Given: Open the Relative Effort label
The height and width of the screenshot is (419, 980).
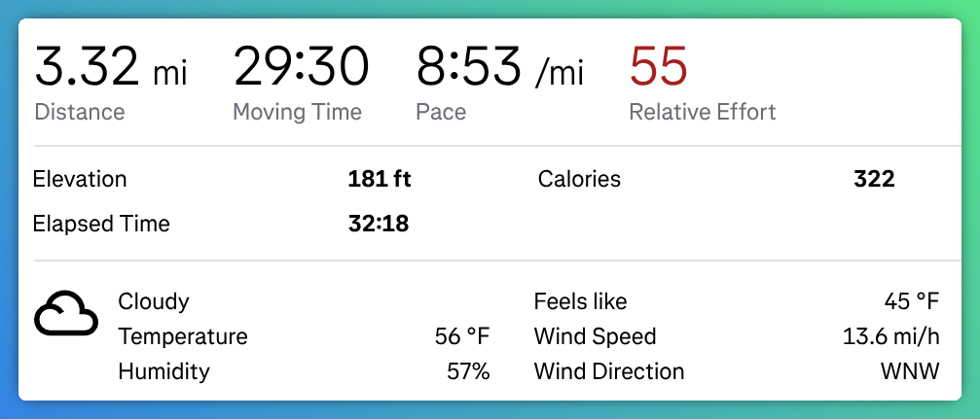Looking at the screenshot, I should [x=702, y=112].
